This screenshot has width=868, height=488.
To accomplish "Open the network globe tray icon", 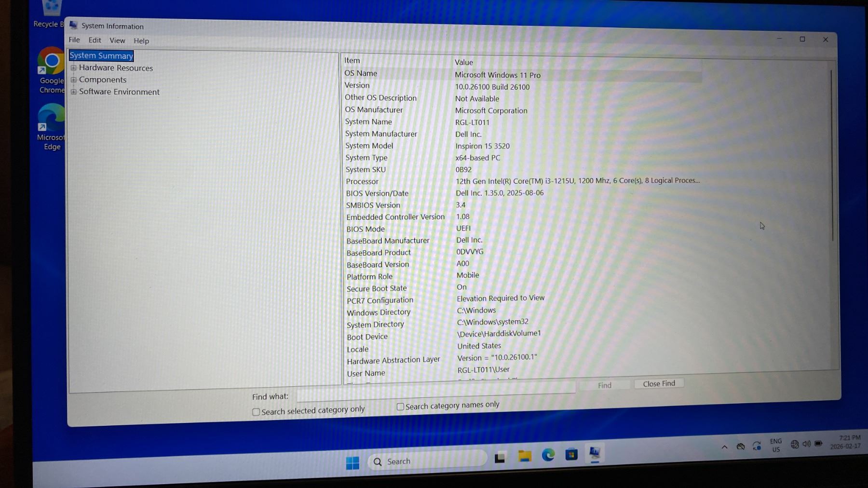I will tap(795, 444).
